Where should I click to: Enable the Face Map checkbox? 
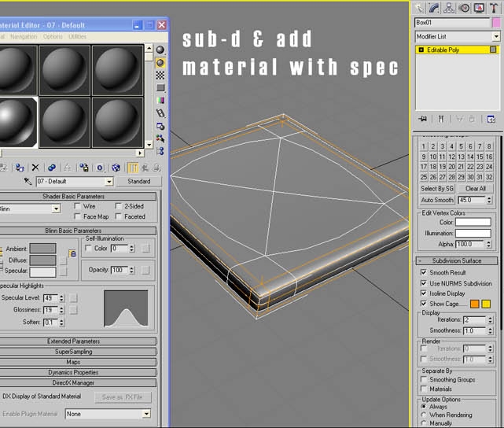78,216
